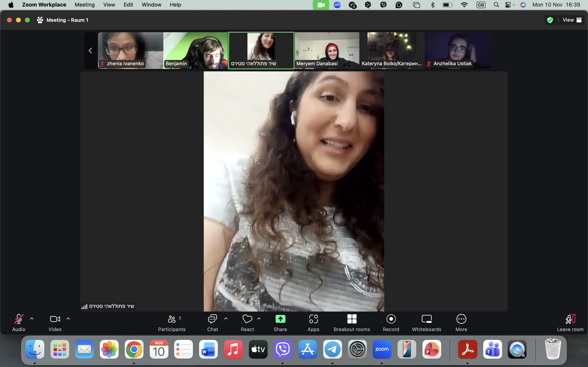Click the Leave room button
This screenshot has width=588, height=367.
point(570,323)
